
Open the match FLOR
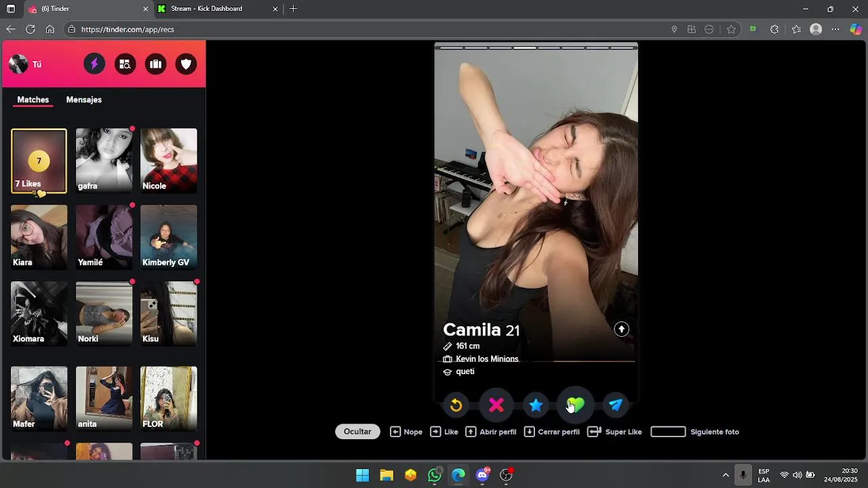point(169,399)
